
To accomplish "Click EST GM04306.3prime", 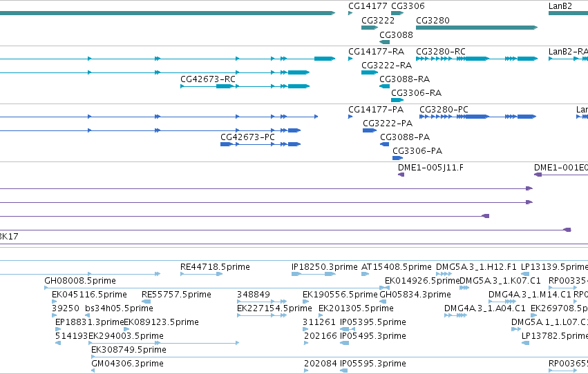I will click(127, 364).
